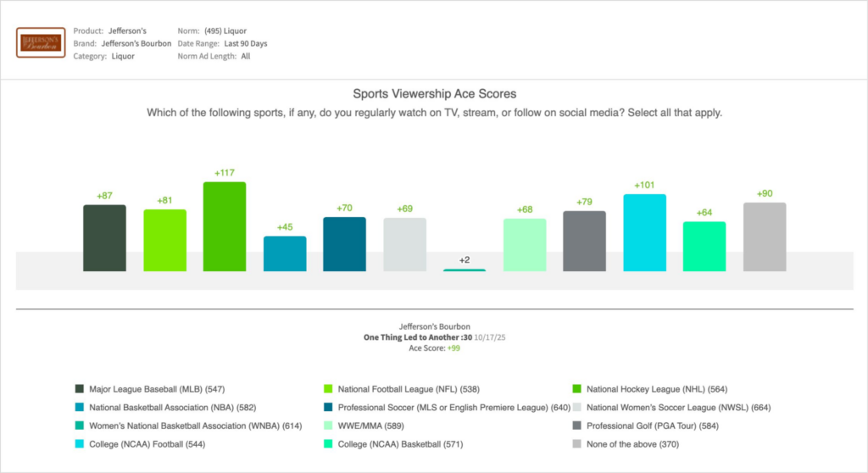Click the National Women's Soccer League legend label
868x473 pixels.
coord(659,408)
